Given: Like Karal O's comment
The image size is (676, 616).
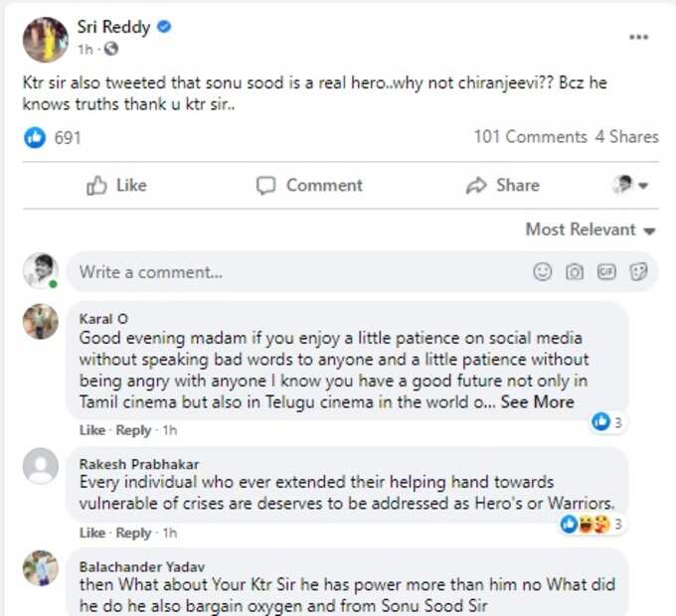Looking at the screenshot, I should (x=92, y=430).
